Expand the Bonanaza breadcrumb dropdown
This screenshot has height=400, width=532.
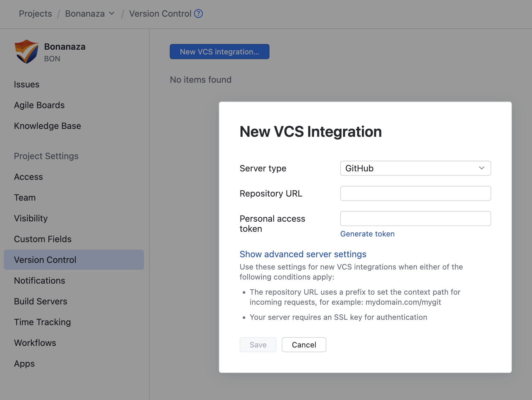pyautogui.click(x=112, y=14)
